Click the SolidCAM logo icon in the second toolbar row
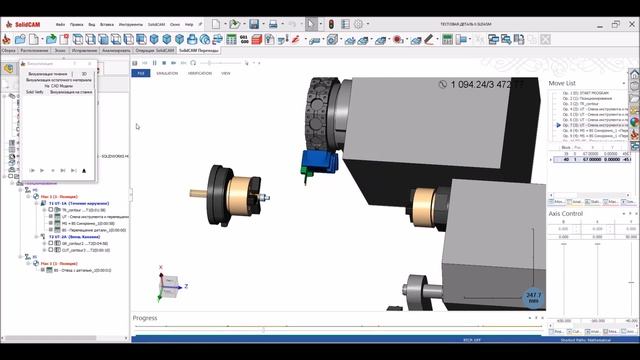The width and height of the screenshot is (640, 360). coord(6,39)
